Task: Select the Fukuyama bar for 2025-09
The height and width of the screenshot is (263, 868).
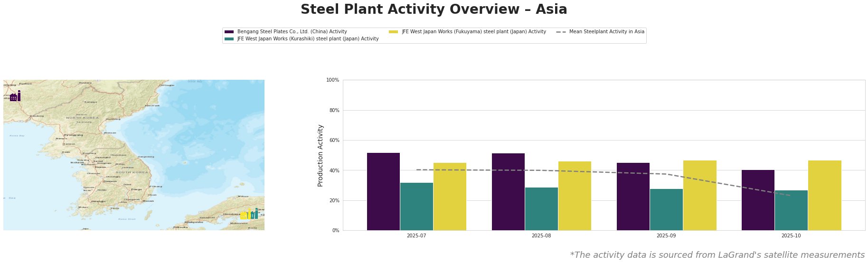Action: pyautogui.click(x=699, y=195)
